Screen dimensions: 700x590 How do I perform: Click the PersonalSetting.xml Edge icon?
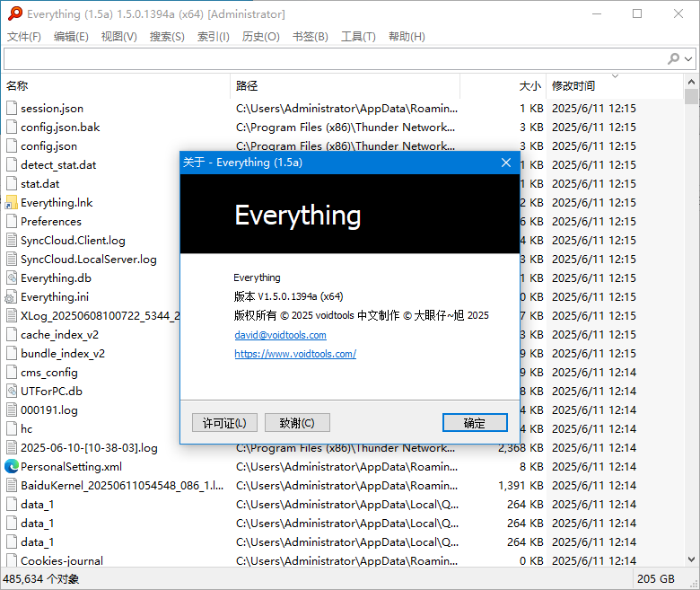click(11, 467)
